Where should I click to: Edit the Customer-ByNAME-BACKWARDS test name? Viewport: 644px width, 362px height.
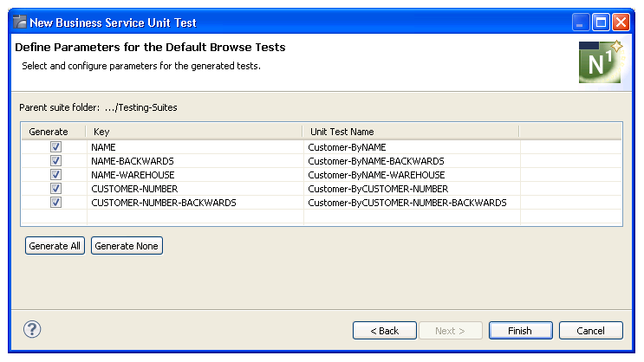pos(412,161)
